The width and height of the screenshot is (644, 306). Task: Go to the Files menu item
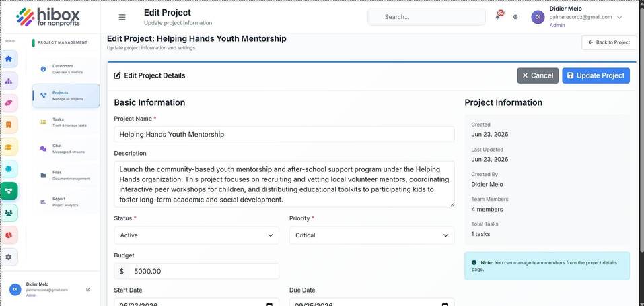(66, 175)
